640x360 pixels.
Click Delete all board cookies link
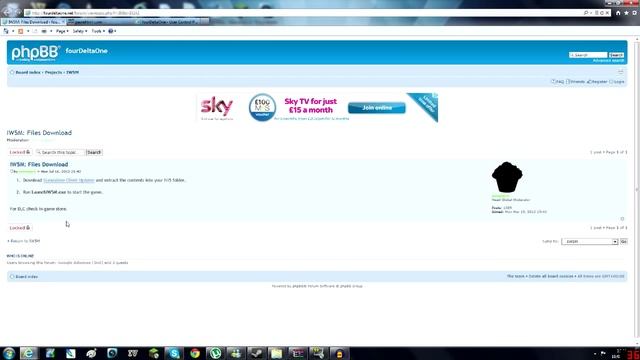pyautogui.click(x=551, y=276)
